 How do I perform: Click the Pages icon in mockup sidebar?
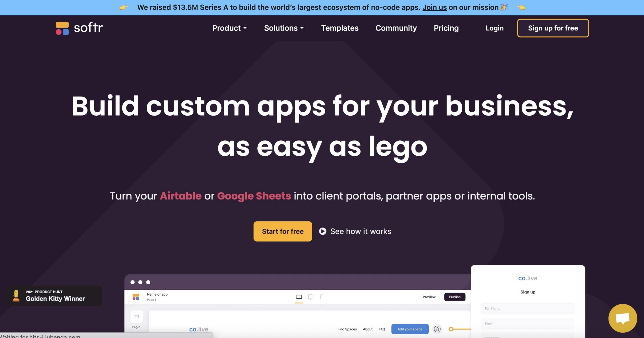click(x=136, y=317)
